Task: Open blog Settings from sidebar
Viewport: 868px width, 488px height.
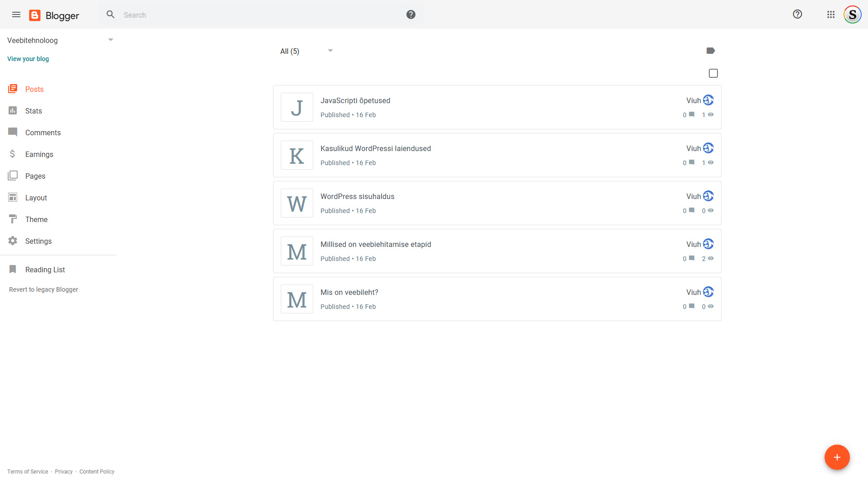Action: 38,241
